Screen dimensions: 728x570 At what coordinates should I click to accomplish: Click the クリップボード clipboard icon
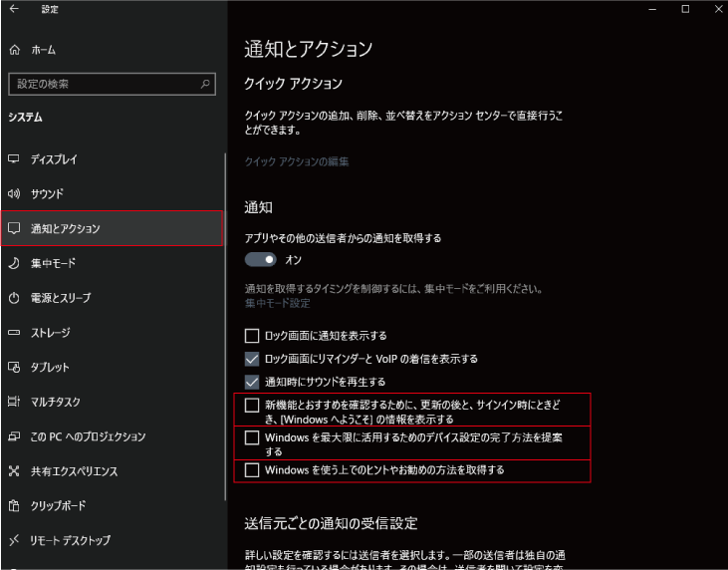[14, 505]
